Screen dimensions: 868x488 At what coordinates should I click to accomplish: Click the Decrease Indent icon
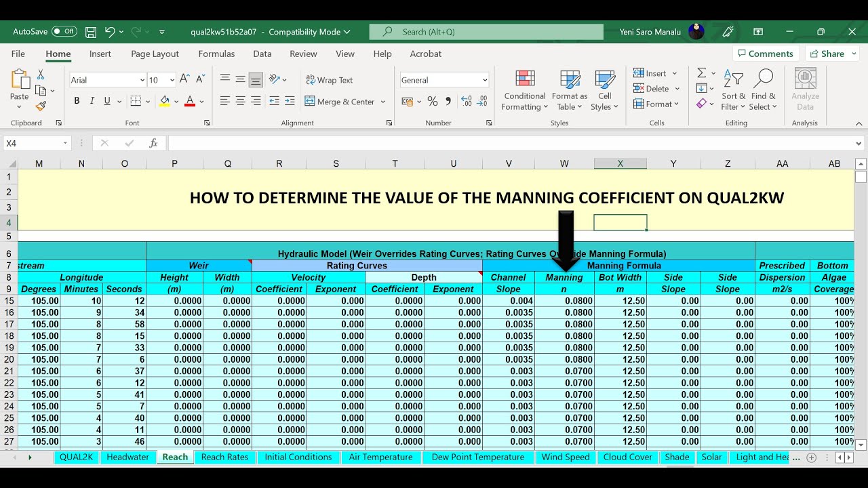[x=274, y=101]
